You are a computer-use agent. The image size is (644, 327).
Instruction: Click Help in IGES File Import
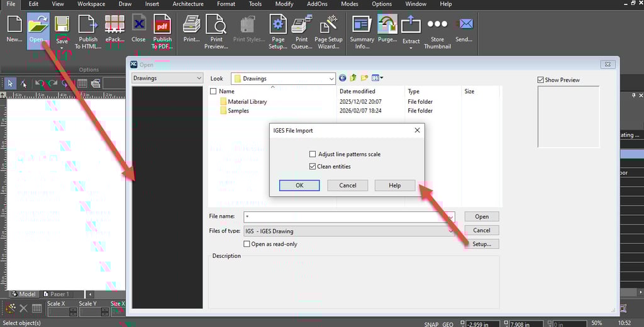[x=395, y=186]
